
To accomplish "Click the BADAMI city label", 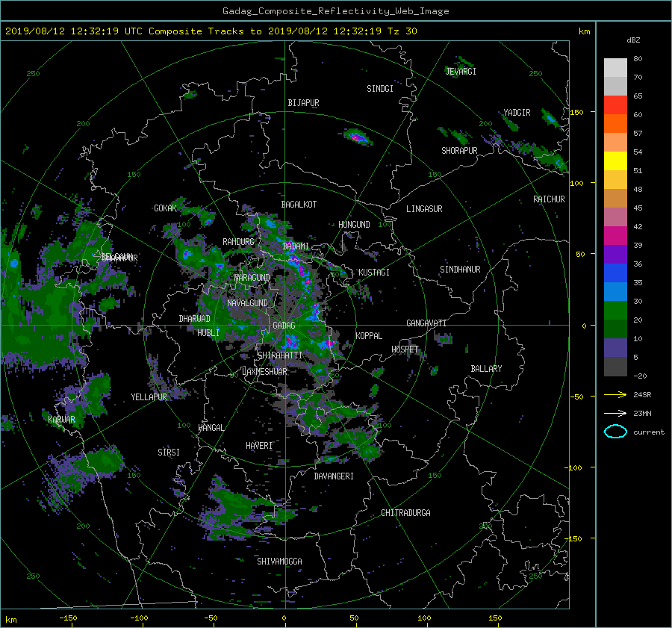I will coord(296,246).
